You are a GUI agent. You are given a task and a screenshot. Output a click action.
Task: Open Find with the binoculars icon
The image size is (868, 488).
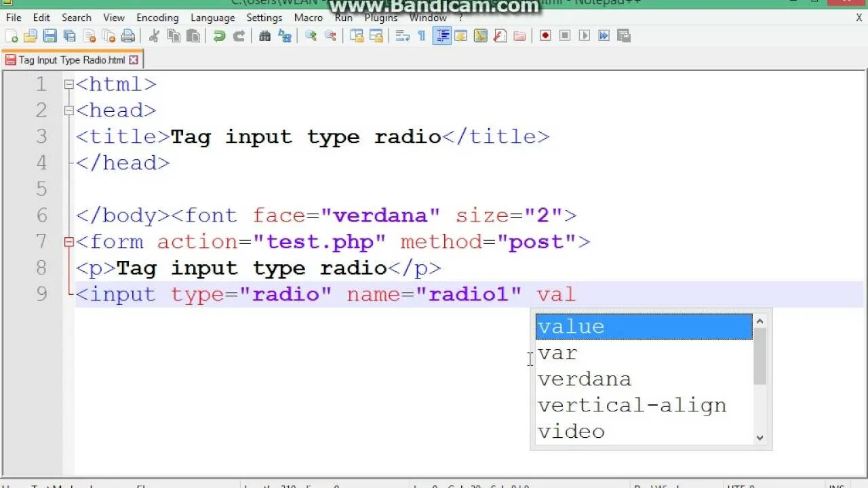click(x=265, y=36)
